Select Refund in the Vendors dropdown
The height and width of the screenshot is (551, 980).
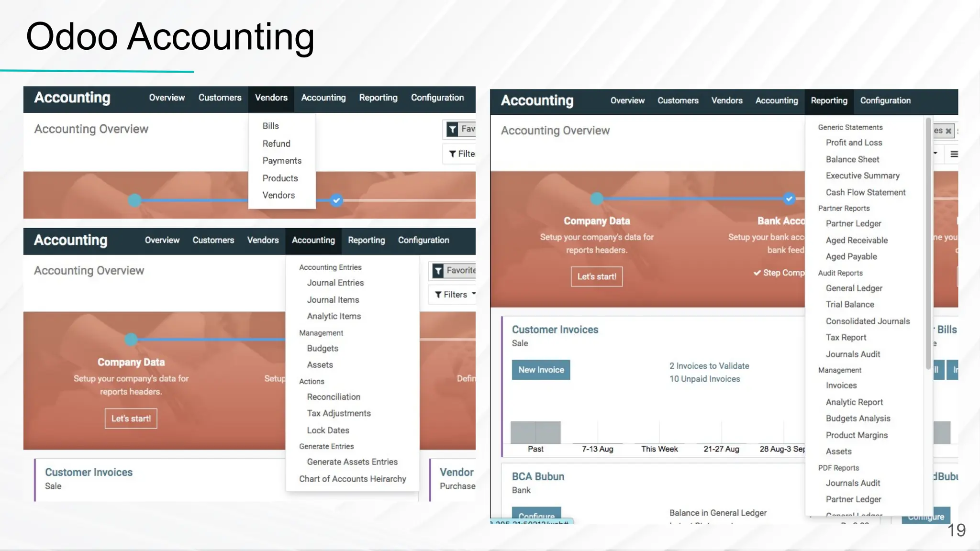(x=276, y=143)
